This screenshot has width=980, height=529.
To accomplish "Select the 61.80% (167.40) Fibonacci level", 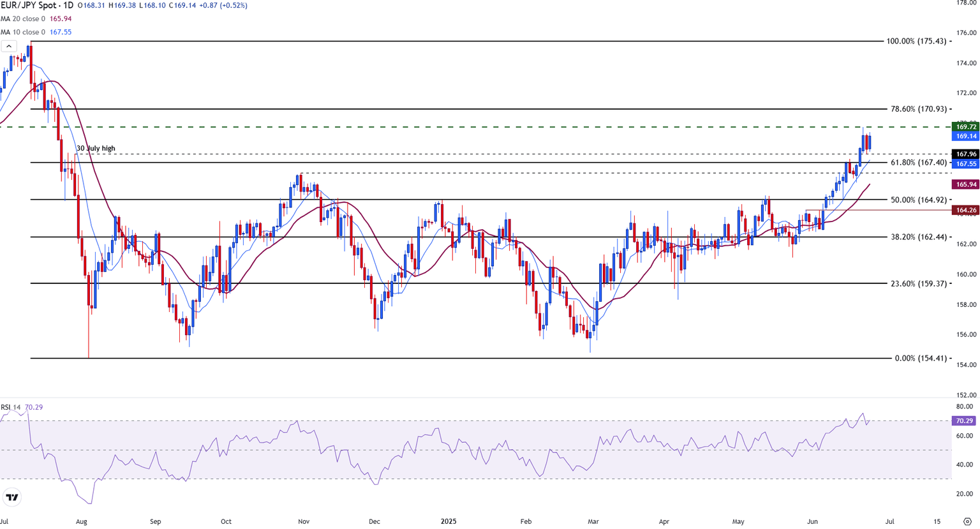I will [x=919, y=163].
